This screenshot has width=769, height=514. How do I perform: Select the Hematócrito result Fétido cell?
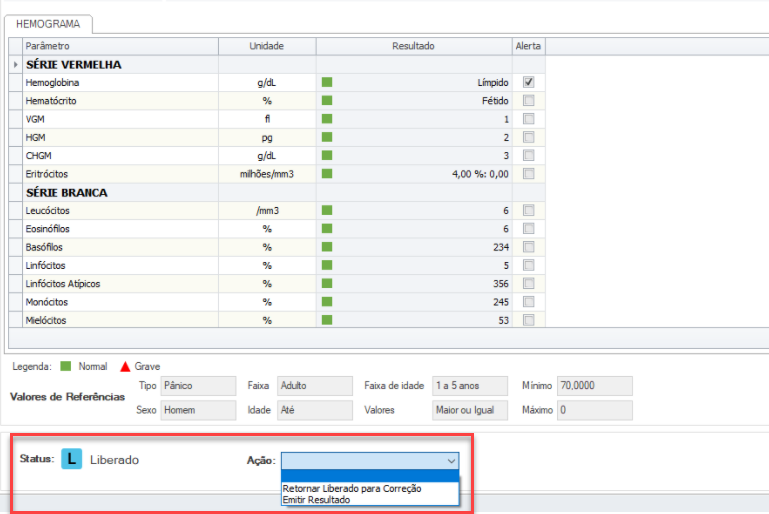[414, 101]
